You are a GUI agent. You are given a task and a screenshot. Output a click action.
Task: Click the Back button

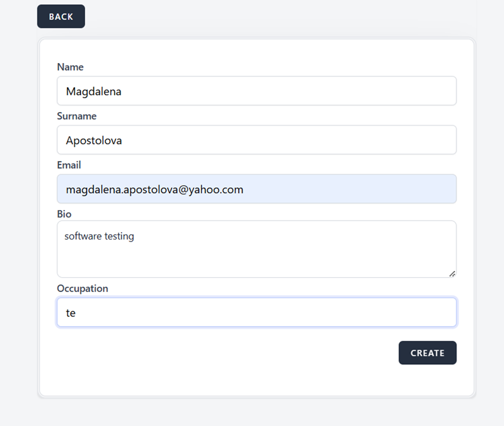tap(61, 17)
